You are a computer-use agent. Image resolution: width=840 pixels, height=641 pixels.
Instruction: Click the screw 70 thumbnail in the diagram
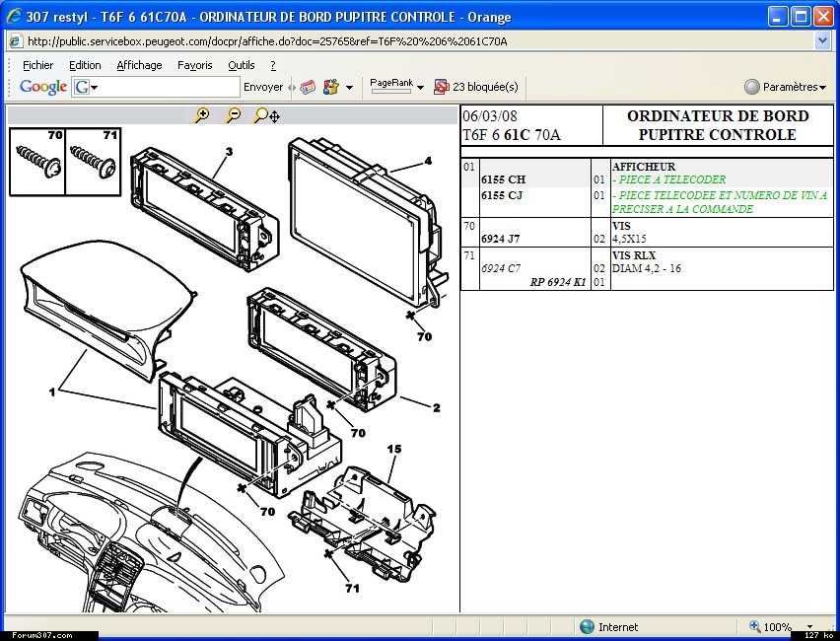[37, 162]
